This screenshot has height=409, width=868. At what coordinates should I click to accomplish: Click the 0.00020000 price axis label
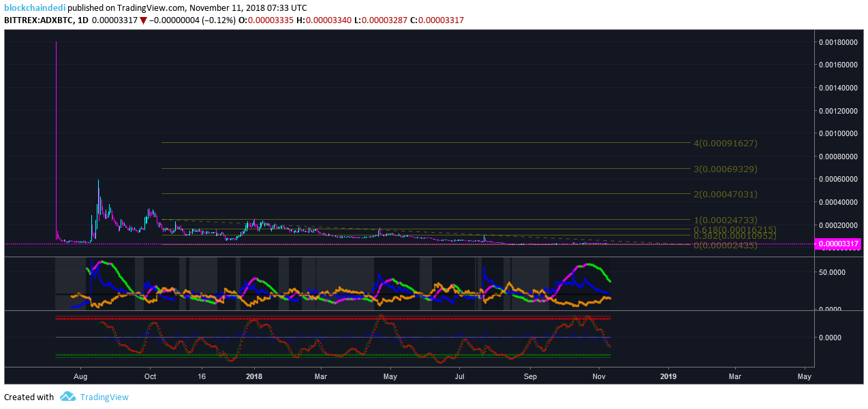837,225
